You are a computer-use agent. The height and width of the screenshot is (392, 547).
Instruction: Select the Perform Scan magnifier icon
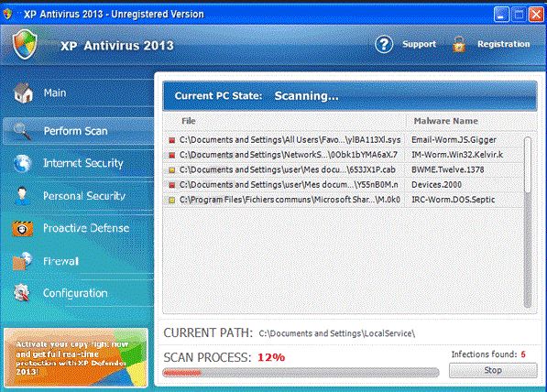22,132
